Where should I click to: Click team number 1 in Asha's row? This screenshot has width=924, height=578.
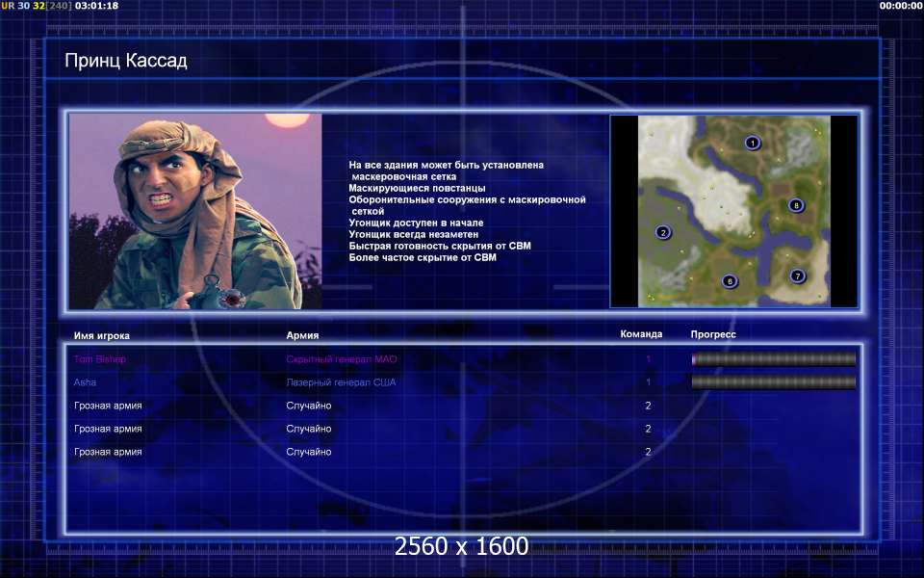648,382
